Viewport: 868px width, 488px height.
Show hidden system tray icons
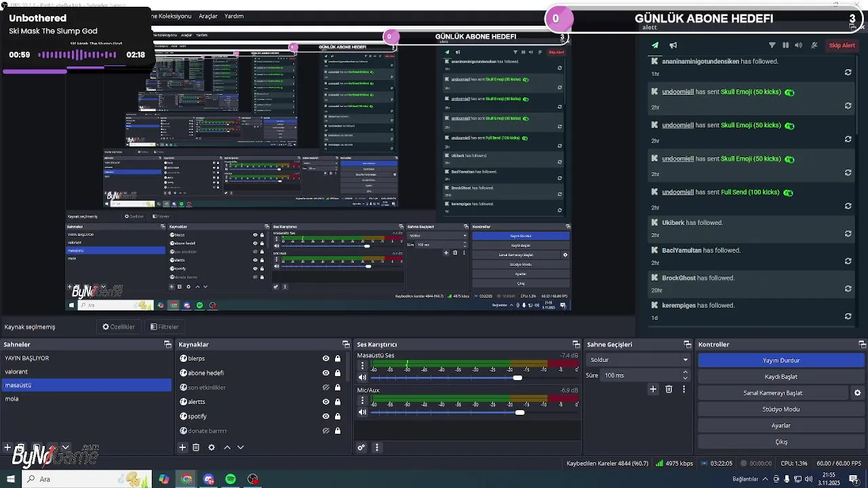tap(766, 479)
